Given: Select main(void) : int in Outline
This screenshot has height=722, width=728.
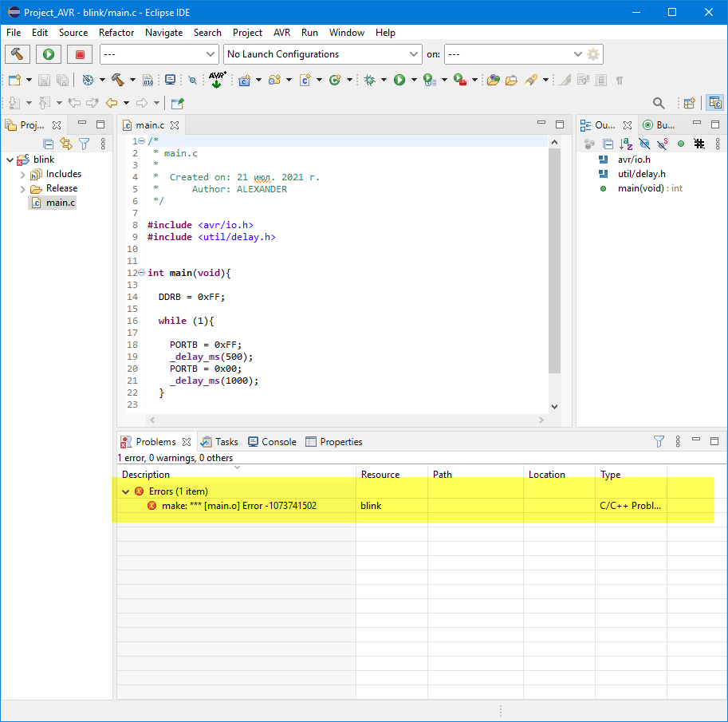Looking at the screenshot, I should pyautogui.click(x=640, y=188).
